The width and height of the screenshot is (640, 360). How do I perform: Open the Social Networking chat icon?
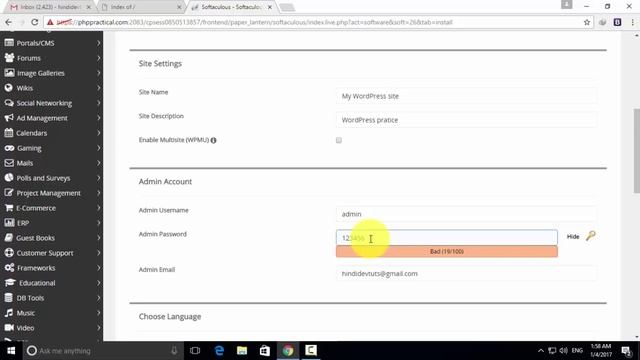[9, 103]
